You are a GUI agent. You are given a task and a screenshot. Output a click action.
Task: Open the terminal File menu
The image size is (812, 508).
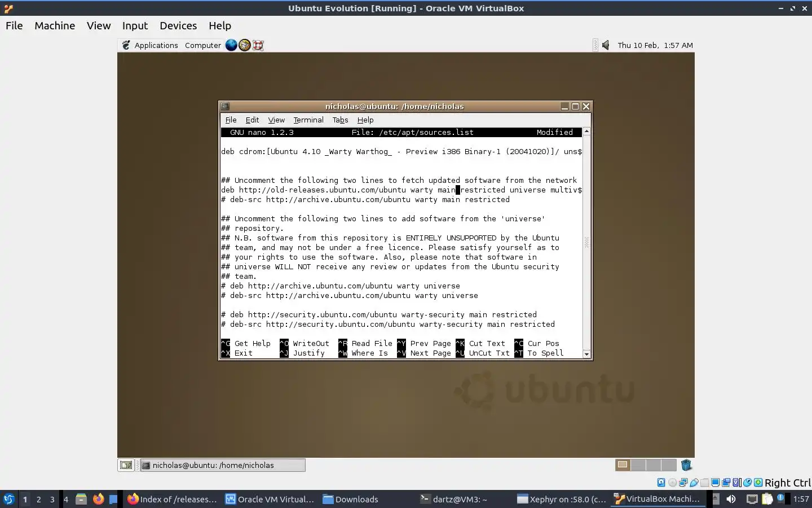(x=231, y=120)
